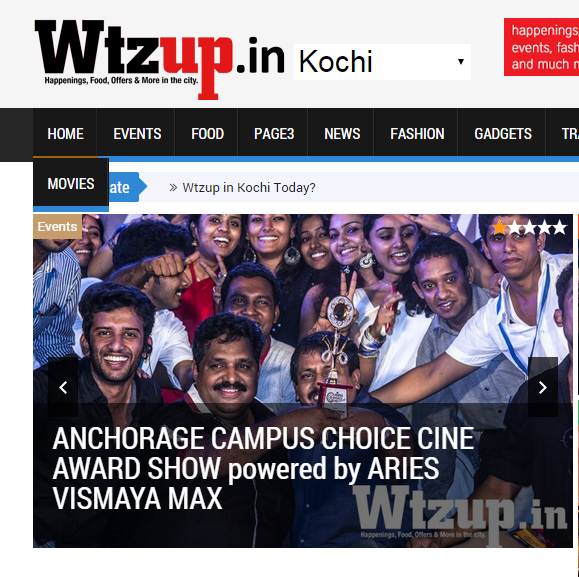The image size is (579, 577).
Task: Click the double-chevron ticker icon
Action: [173, 188]
